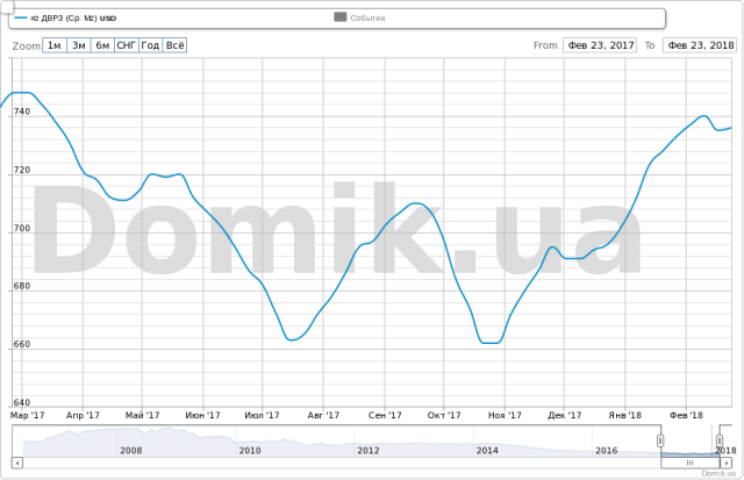Click the navigator scrollbar thumb
Viewport: 744px width, 480px height.
click(690, 462)
